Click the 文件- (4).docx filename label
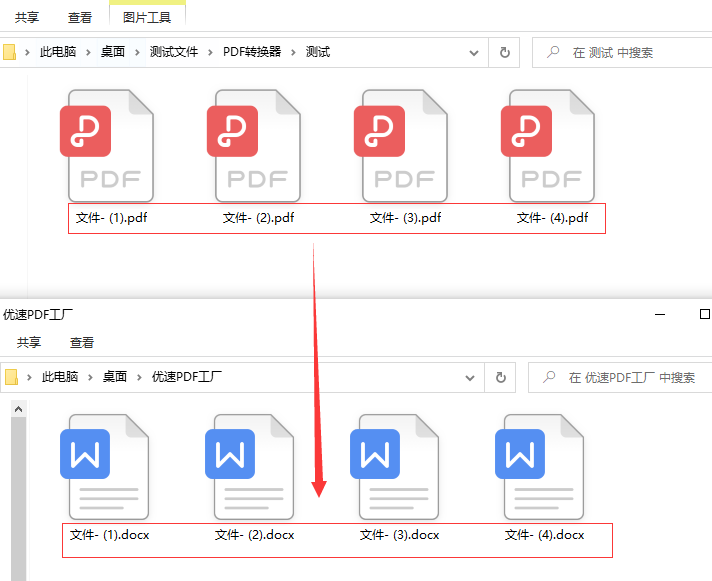The image size is (712, 581). pos(544,535)
